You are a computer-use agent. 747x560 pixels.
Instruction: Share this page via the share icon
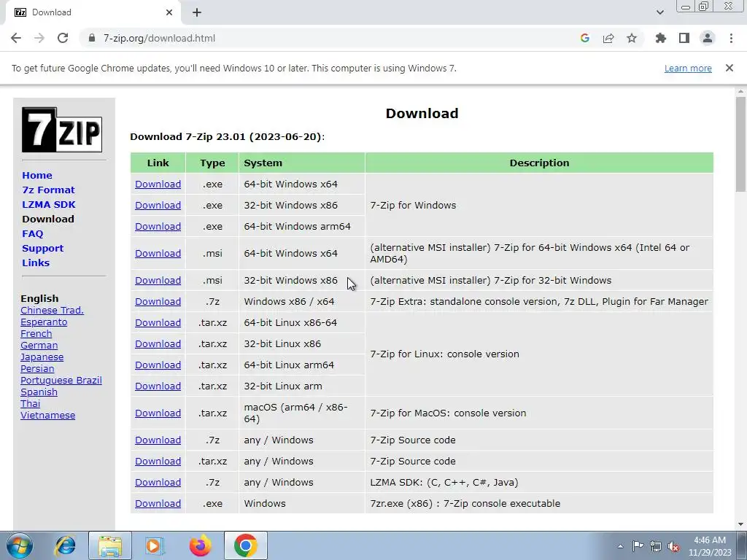coord(608,38)
